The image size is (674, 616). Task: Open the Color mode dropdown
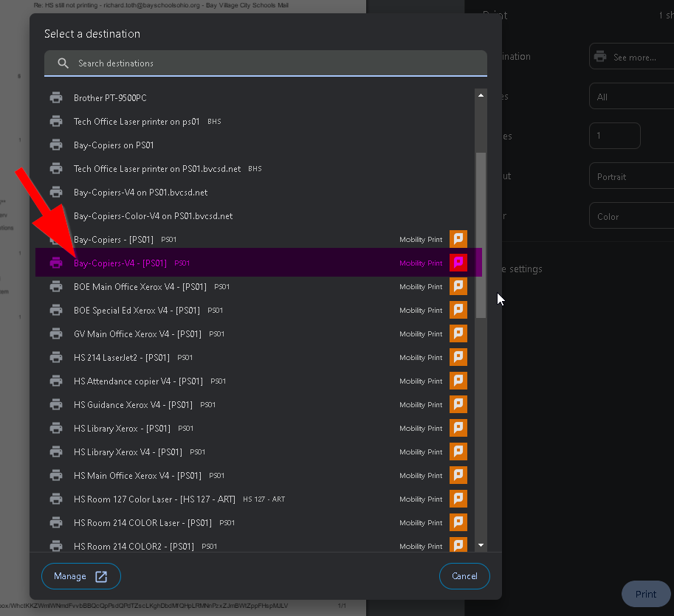(631, 215)
